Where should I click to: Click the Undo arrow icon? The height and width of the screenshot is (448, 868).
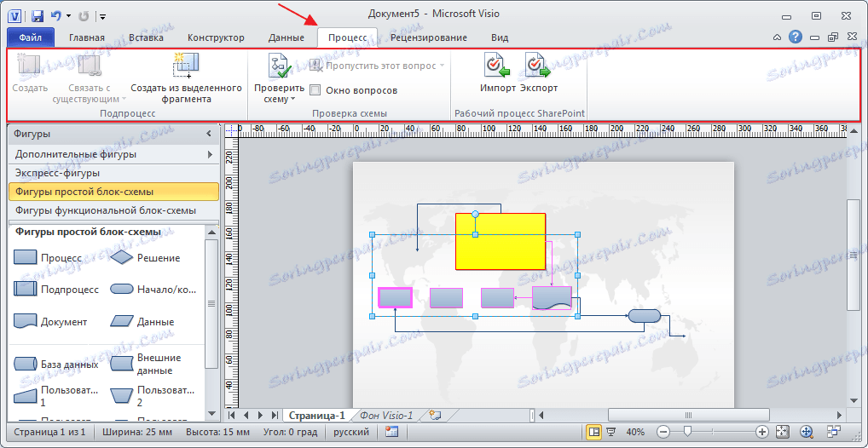(56, 16)
